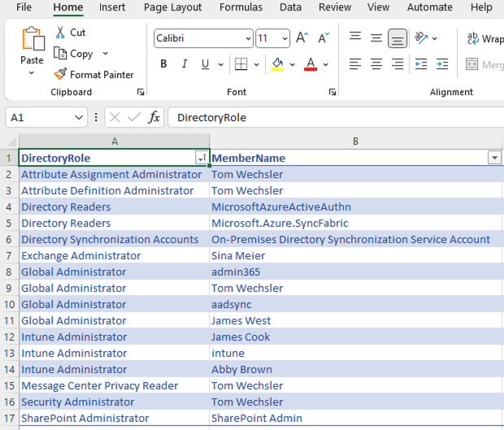504x430 pixels.
Task: Open the MemberName column filter dropdown
Action: pyautogui.click(x=493, y=158)
